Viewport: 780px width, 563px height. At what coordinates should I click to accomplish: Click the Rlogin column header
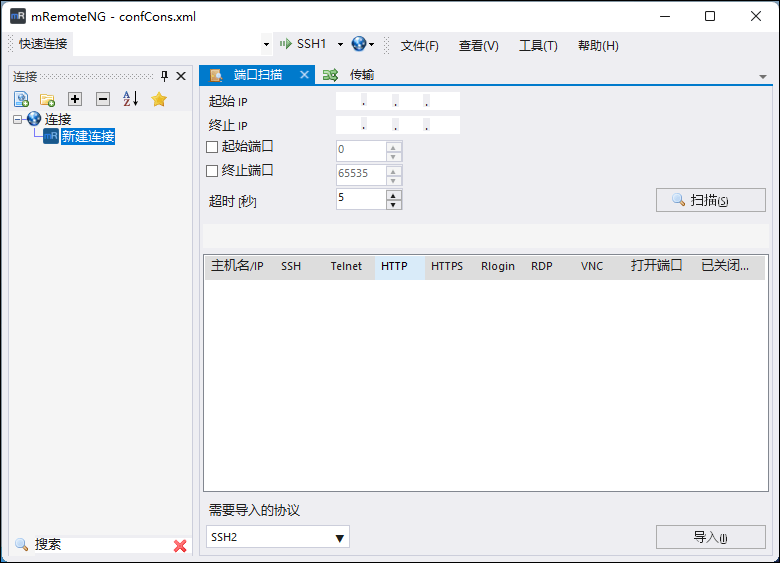tap(498, 266)
